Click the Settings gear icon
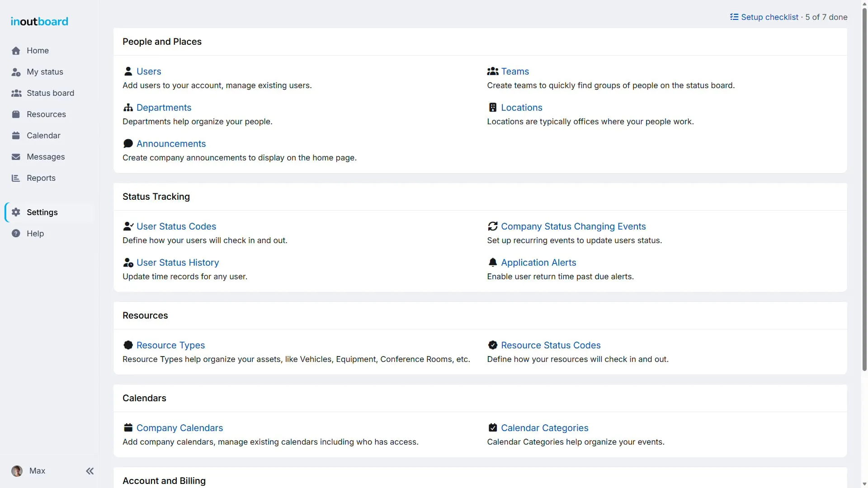Screen dimensions: 868x488 click(16, 212)
